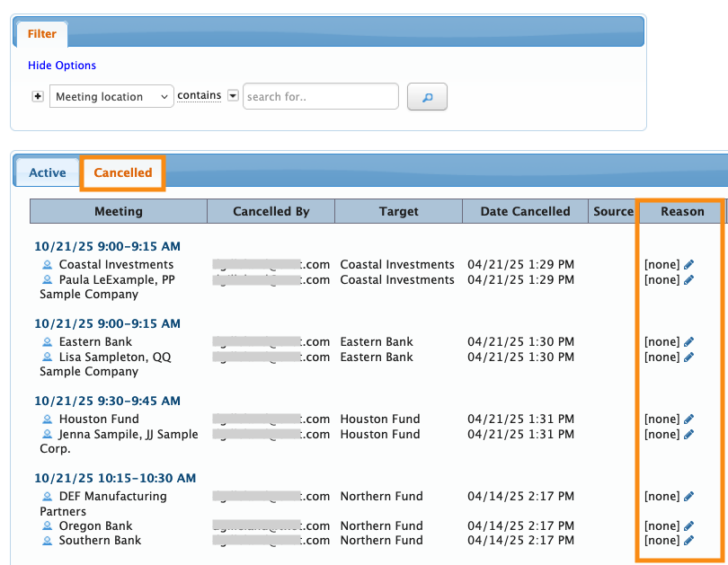Open the 'contains' operator dropdown arrow
This screenshot has height=565, width=728.
tap(233, 95)
